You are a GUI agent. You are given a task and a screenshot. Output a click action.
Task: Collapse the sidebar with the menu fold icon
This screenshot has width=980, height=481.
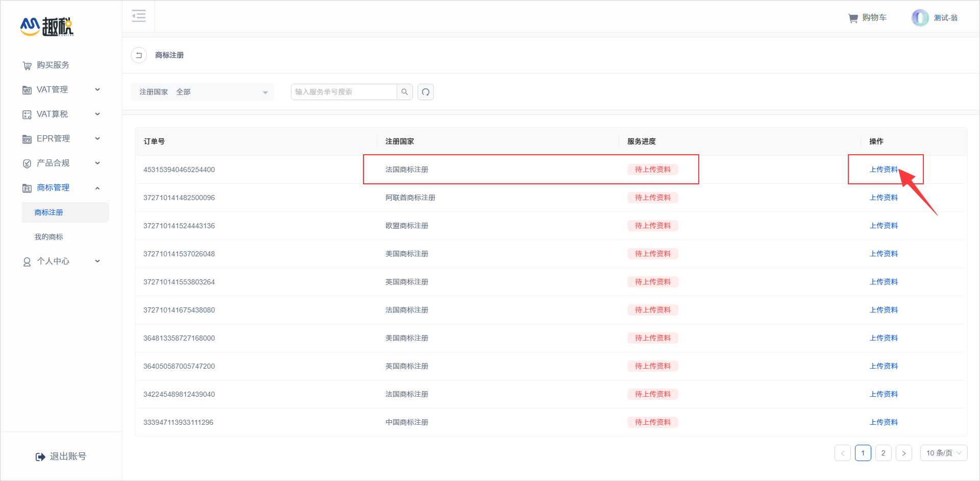pyautogui.click(x=138, y=16)
